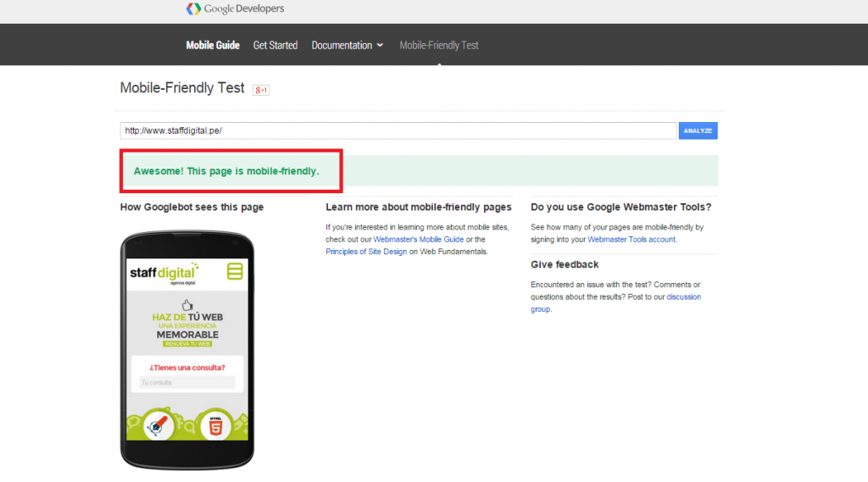Click 'Learn more about mobile-friendly pages' heading

[419, 207]
